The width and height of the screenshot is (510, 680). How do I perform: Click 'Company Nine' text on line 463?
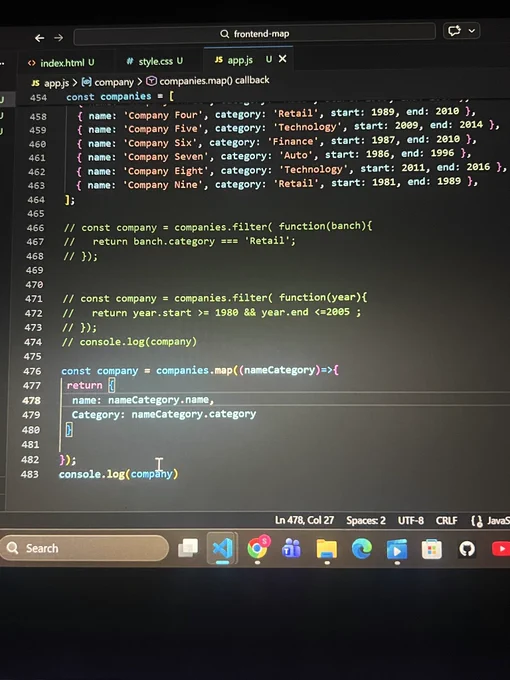163,184
